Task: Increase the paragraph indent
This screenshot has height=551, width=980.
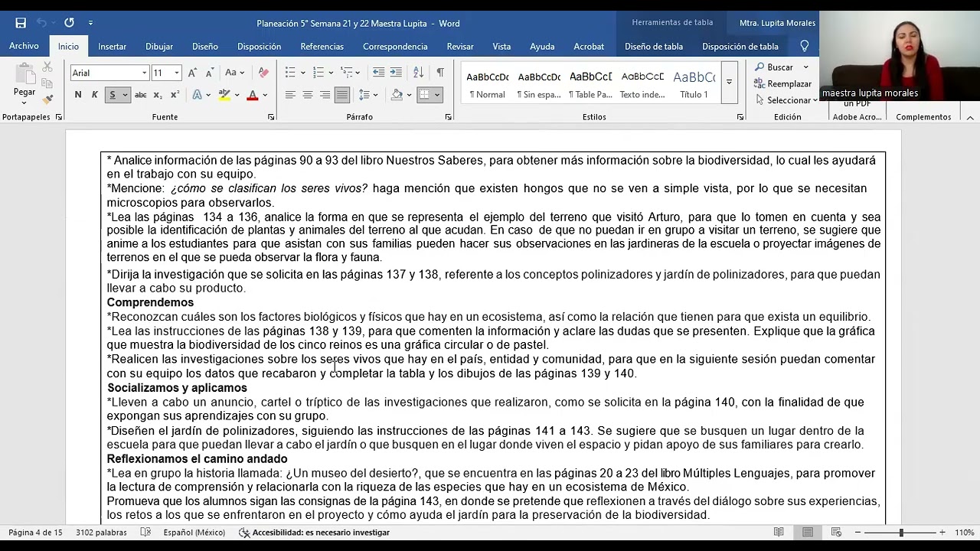Action: click(396, 73)
